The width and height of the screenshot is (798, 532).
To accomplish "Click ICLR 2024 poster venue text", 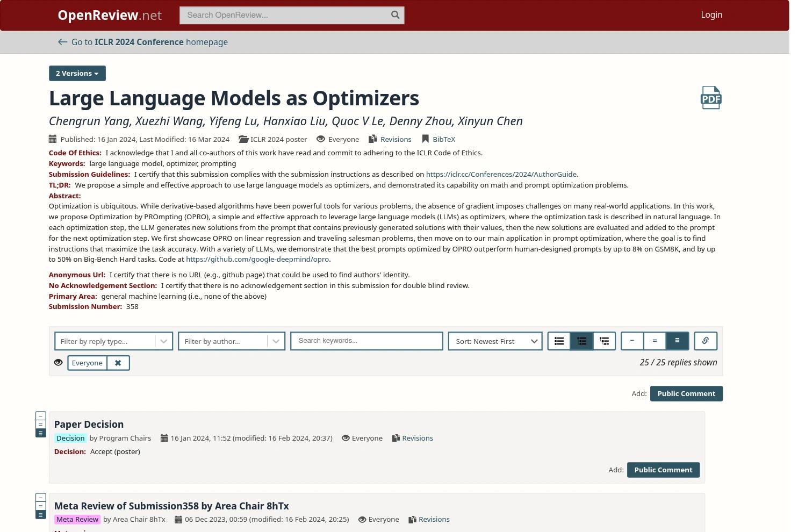I will [278, 139].
